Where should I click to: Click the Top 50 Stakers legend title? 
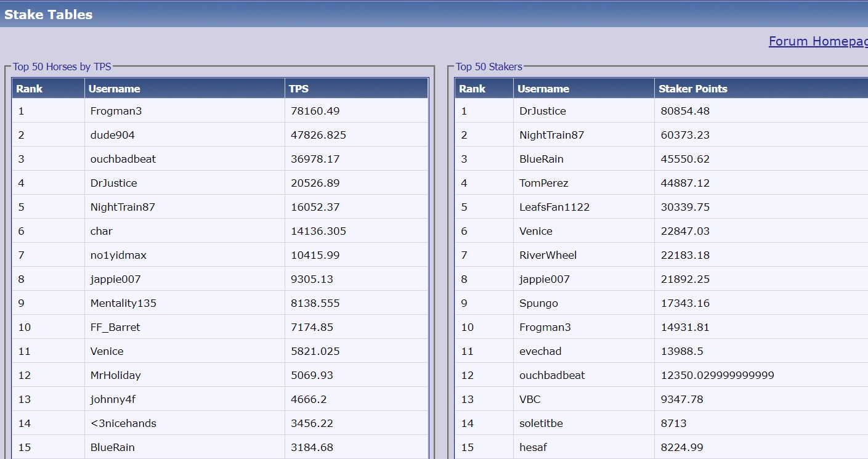coord(489,67)
